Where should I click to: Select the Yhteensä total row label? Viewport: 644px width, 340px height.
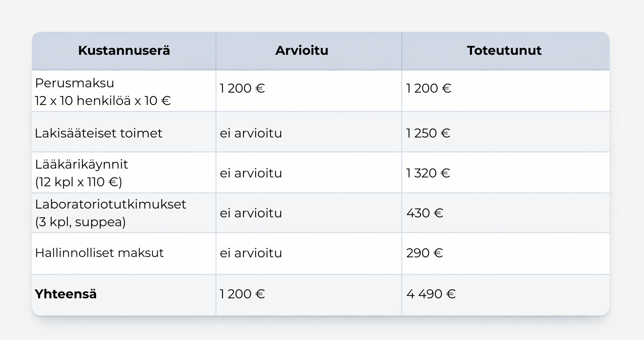click(66, 294)
